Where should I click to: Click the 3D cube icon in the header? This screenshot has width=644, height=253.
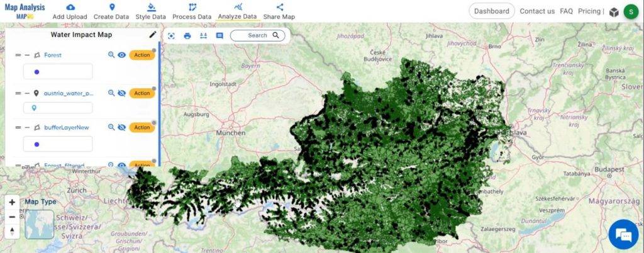click(614, 12)
